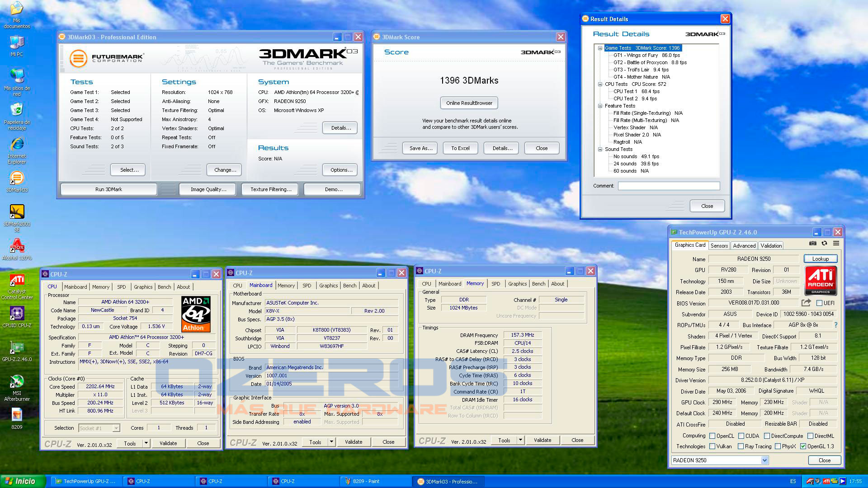Image resolution: width=868 pixels, height=488 pixels.
Task: Click the blue play-arrow tray icon
Action: click(x=842, y=481)
